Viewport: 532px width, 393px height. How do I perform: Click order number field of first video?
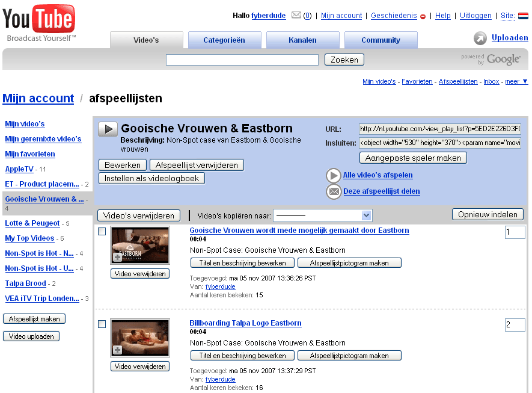click(x=515, y=232)
